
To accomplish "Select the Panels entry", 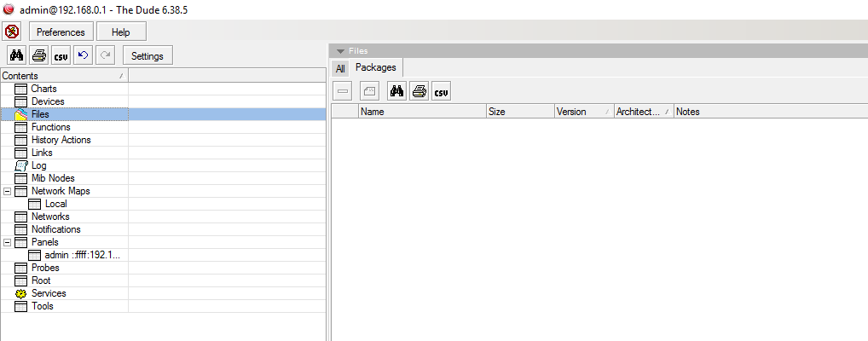I will tap(45, 242).
